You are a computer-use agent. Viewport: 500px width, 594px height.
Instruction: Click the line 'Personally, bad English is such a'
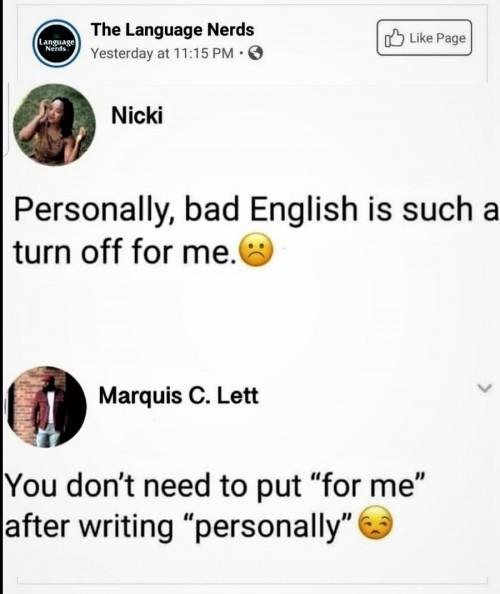tap(256, 209)
